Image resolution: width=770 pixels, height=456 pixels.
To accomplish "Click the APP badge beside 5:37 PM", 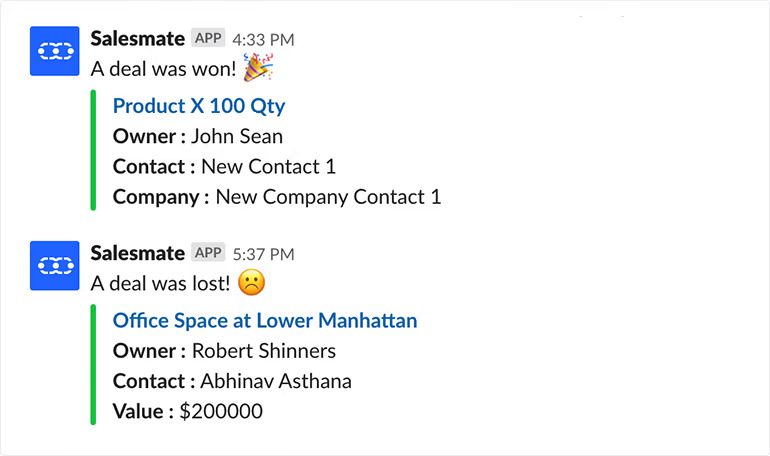I will point(208,252).
